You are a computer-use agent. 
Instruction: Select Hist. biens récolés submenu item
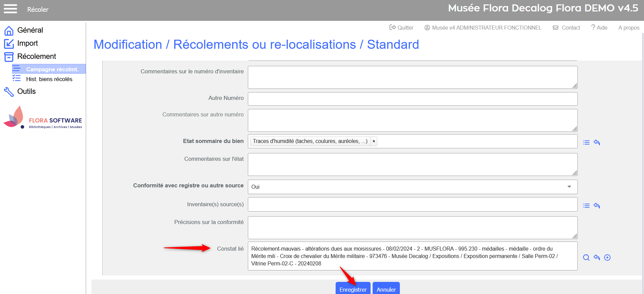tap(49, 79)
